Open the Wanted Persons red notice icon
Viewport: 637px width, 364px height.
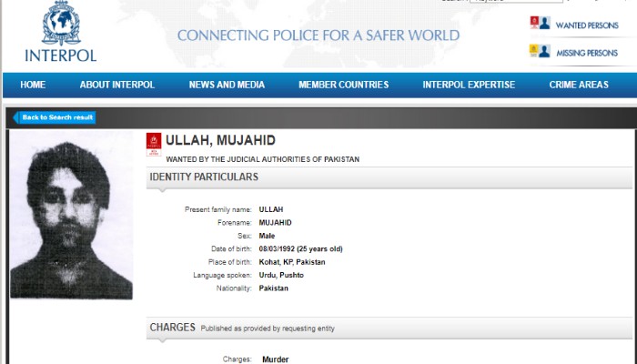pos(534,23)
